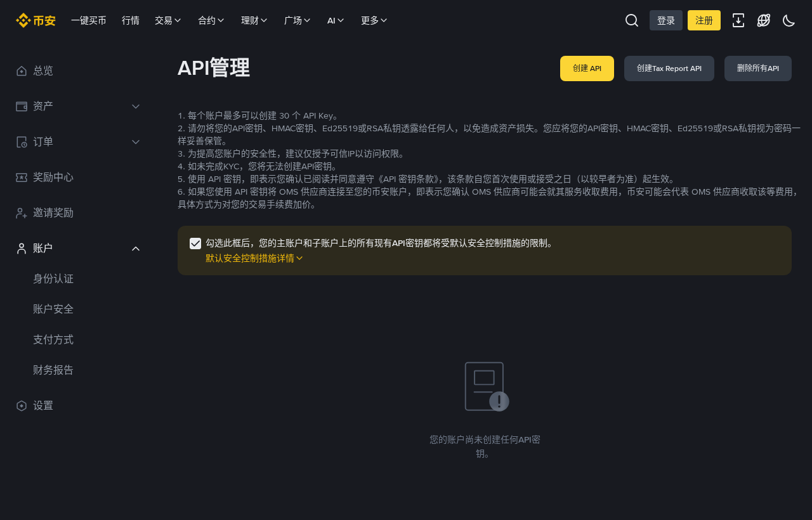This screenshot has width=812, height=520.
Task: Open the search magnifier icon
Action: coord(632,20)
